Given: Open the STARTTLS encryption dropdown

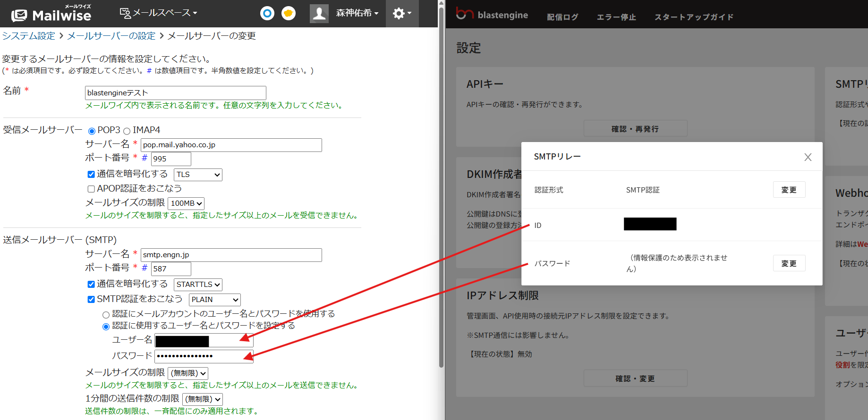Looking at the screenshot, I should (x=198, y=285).
